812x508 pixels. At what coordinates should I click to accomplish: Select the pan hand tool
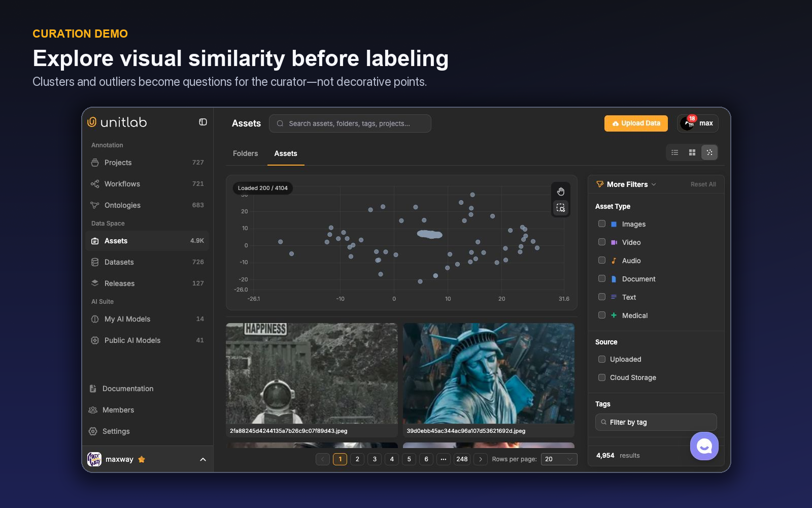pyautogui.click(x=561, y=192)
